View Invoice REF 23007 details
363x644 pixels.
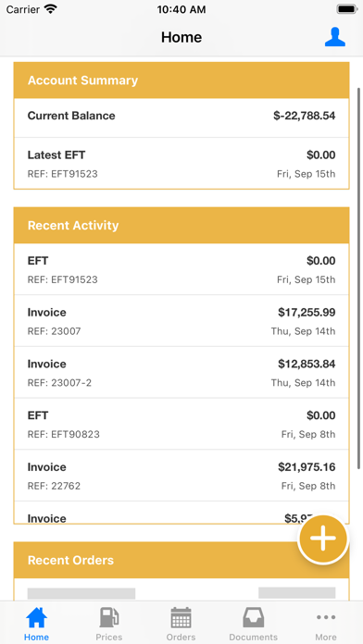[x=181, y=321]
